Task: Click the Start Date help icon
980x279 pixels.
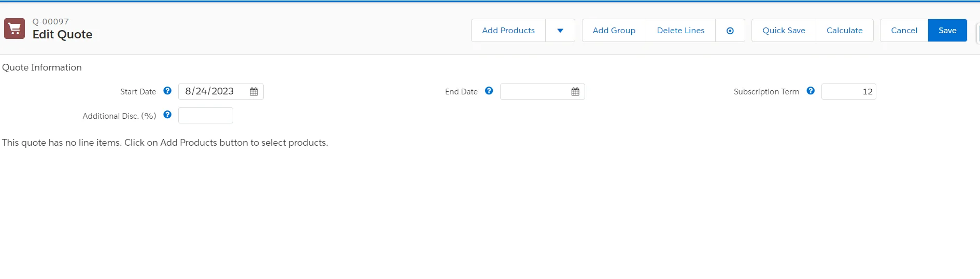Action: click(167, 91)
